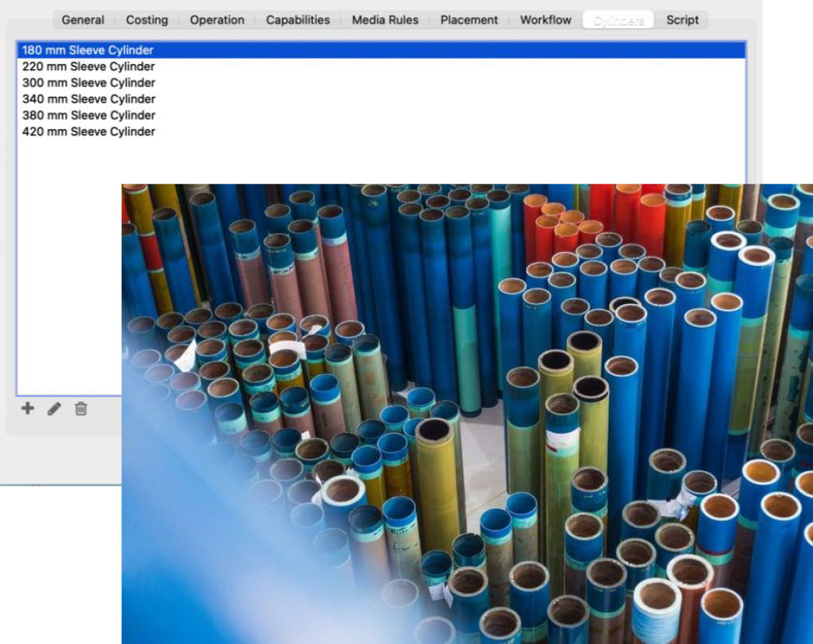Choose the 300 mm Sleeve Cylinder
This screenshot has width=813, height=644.
[x=88, y=83]
